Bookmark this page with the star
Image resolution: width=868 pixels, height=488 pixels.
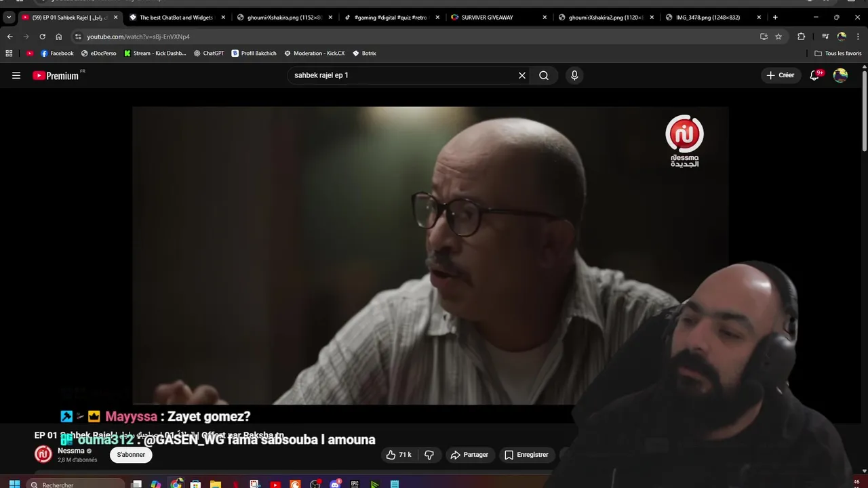778,37
